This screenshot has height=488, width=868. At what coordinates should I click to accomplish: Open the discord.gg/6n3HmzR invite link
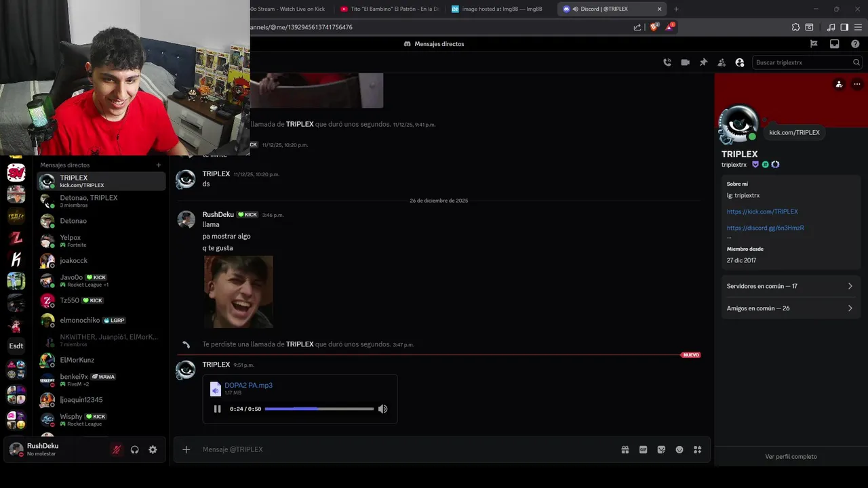765,228
